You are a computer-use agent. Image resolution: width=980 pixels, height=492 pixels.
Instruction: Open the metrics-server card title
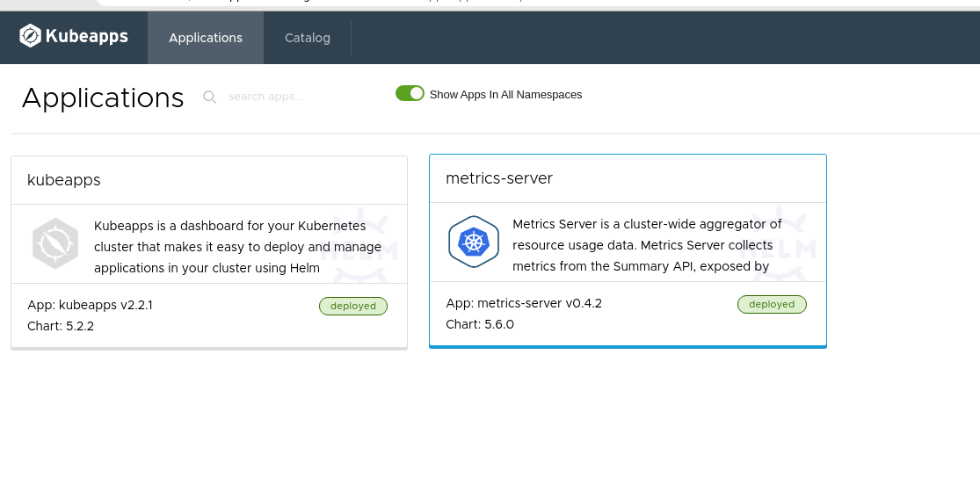pos(499,178)
